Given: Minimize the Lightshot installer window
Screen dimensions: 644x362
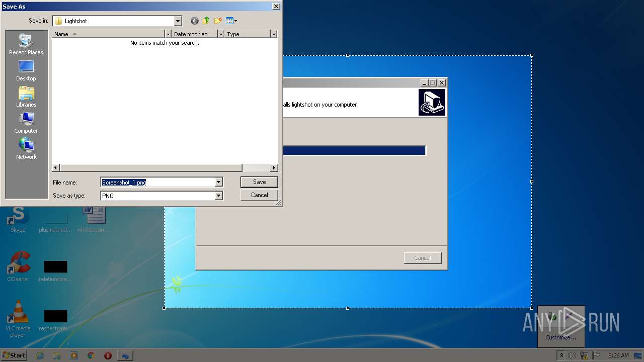Looking at the screenshot, I should click(424, 82).
